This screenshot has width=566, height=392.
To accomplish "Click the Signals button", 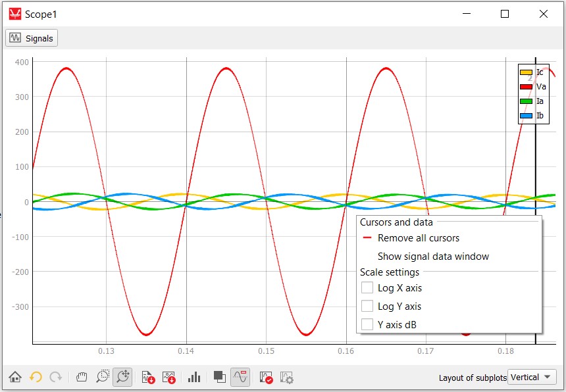I will point(32,38).
